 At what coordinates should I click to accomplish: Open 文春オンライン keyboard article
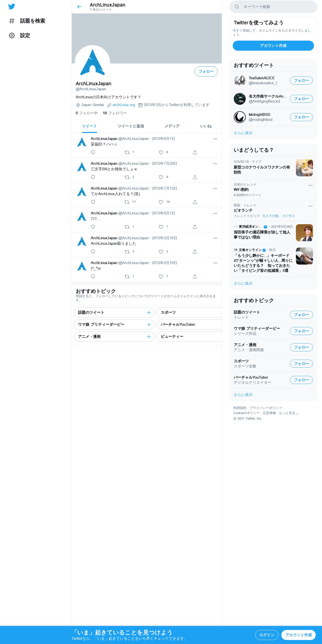(273, 261)
